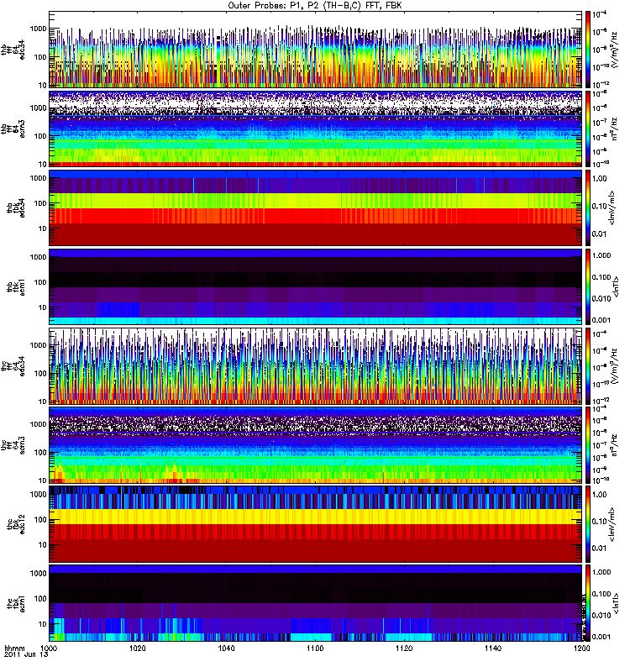
Task: Click the color bar of the bottom panel
Action: (589, 603)
